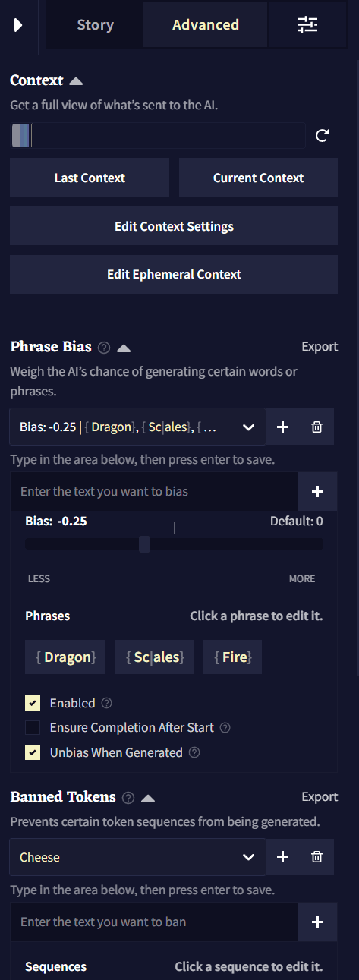Delete the selected phrase bias group
This screenshot has height=980, width=359.
click(317, 427)
